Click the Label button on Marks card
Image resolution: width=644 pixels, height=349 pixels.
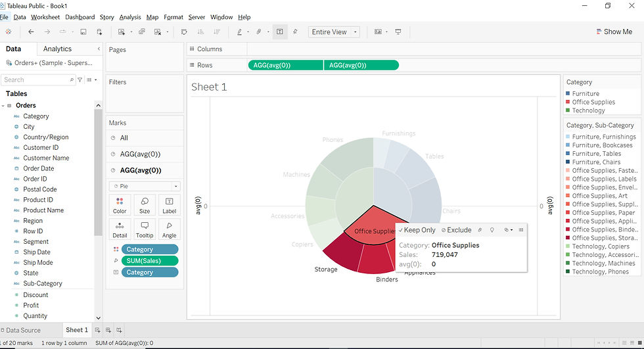tap(170, 205)
